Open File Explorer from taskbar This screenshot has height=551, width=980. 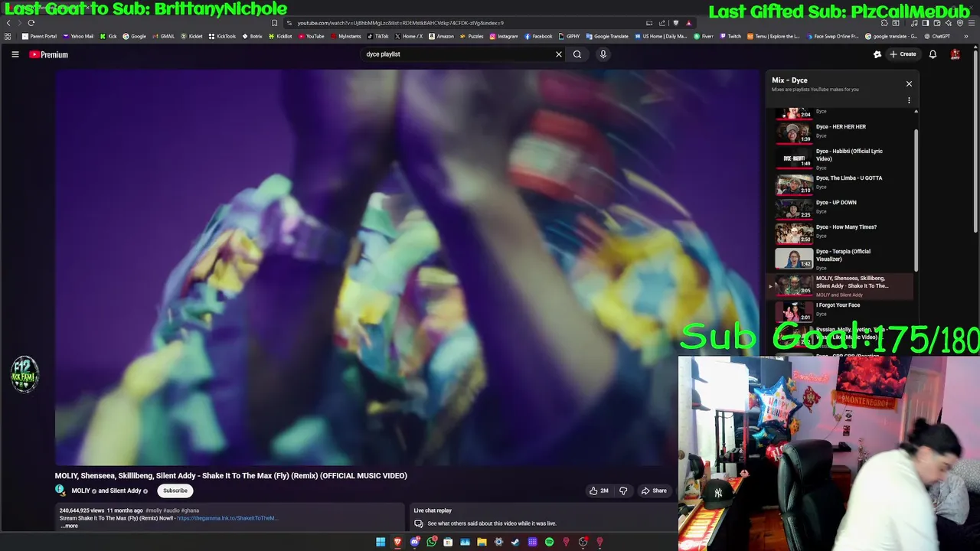[482, 542]
